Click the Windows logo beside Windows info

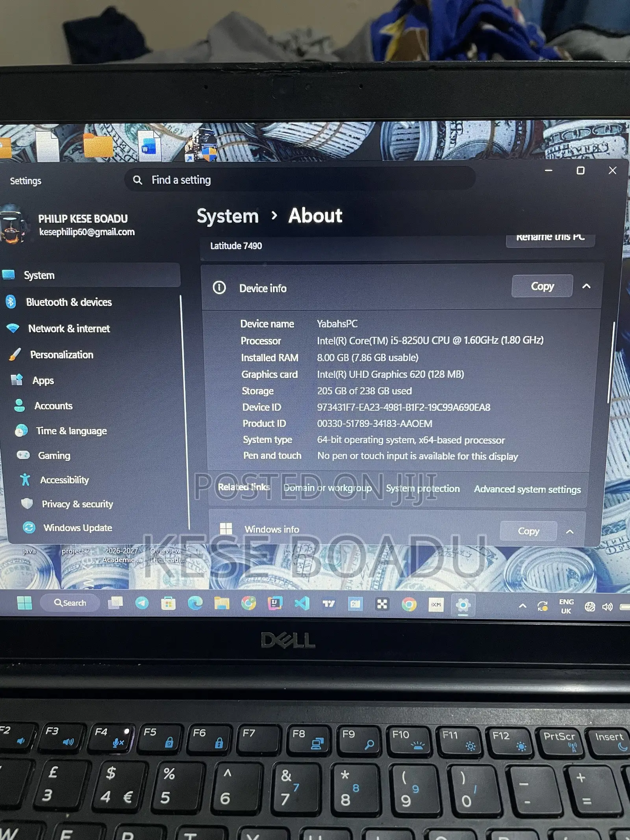coord(226,529)
